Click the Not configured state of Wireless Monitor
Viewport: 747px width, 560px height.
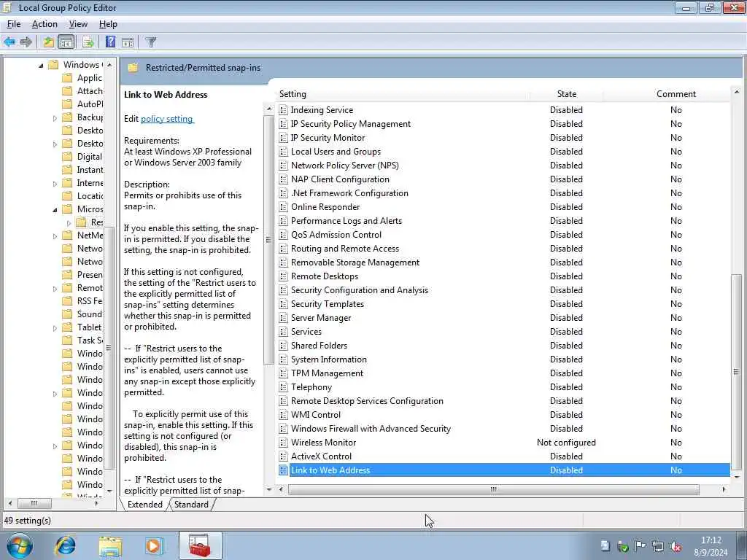click(x=566, y=443)
